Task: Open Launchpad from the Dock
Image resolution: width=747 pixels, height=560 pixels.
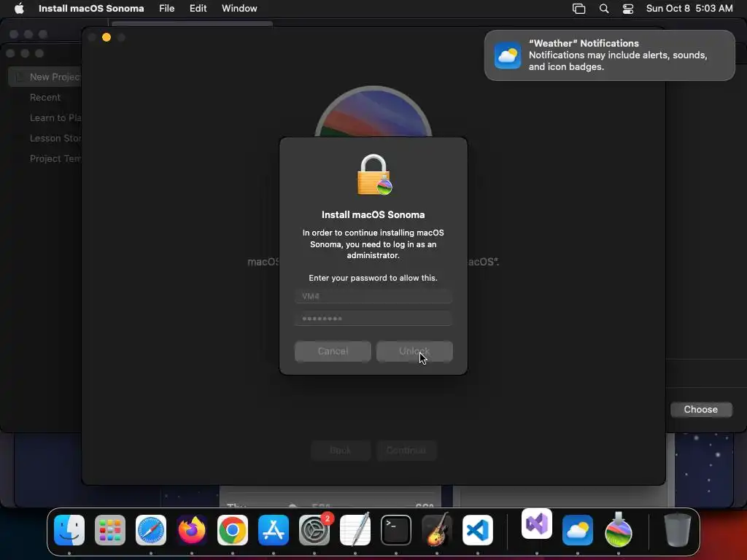Action: pos(110,530)
